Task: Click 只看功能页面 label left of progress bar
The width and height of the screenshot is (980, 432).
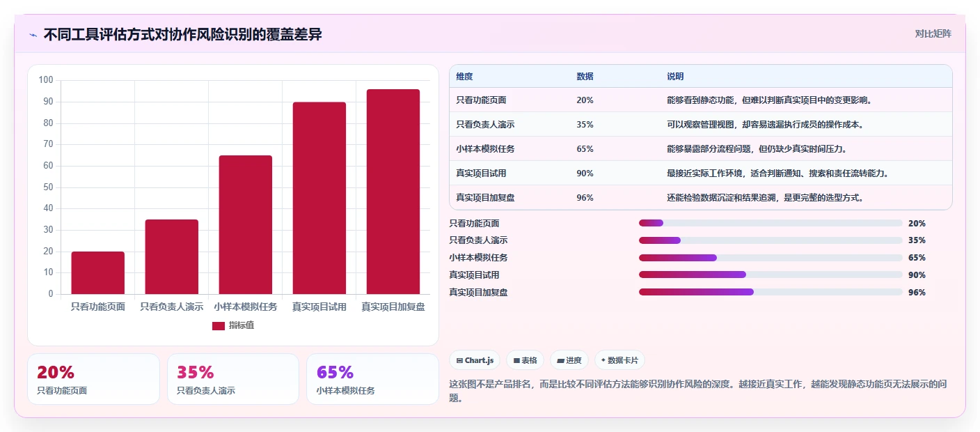Action: click(474, 224)
